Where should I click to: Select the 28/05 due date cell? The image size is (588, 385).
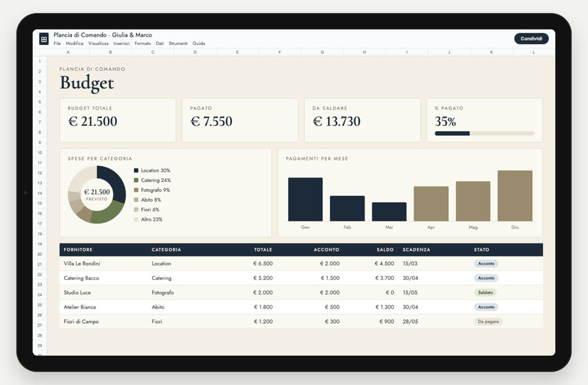point(410,322)
